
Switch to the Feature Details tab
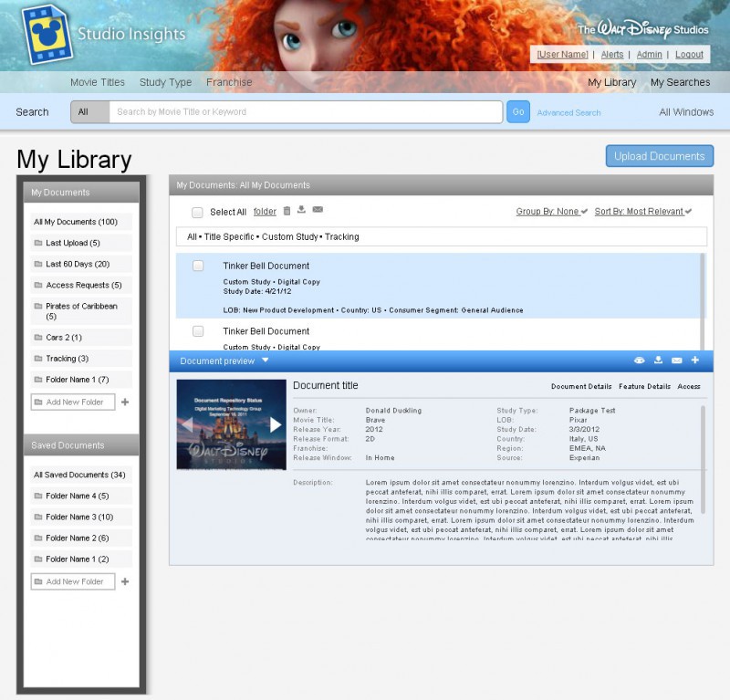pyautogui.click(x=644, y=387)
